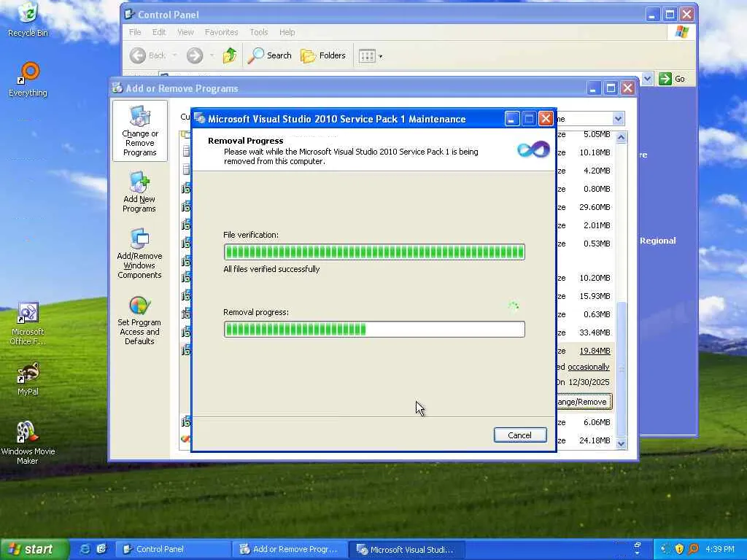Image resolution: width=747 pixels, height=560 pixels.
Task: Click the 4:39 PM system clock
Action: click(720, 549)
